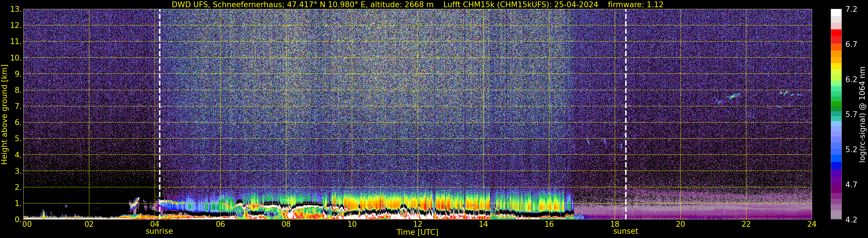
Task: Click the white swatch at the colorbar top
Action: 836,12
